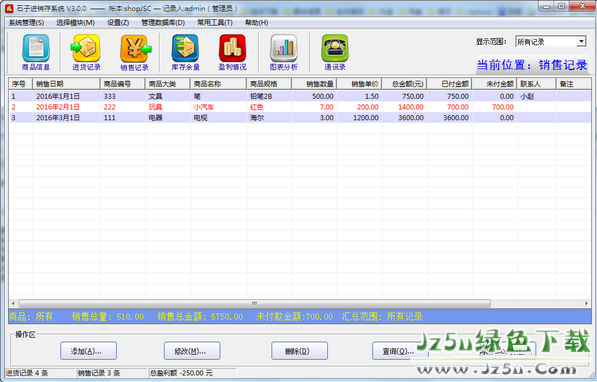This screenshot has height=382, width=597.
Task: Click the 未付金额 column header
Action: 495,84
